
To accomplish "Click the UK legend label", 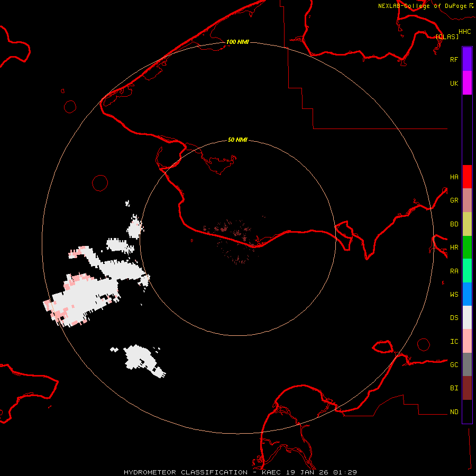I will pos(454,83).
